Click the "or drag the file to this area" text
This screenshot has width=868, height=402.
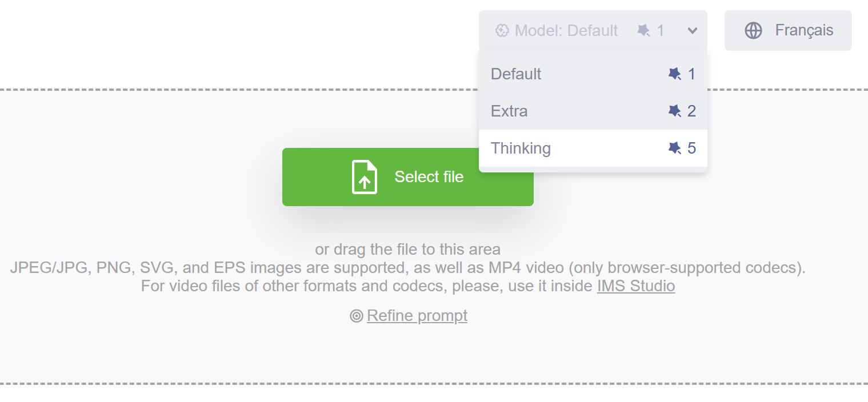[x=407, y=250]
